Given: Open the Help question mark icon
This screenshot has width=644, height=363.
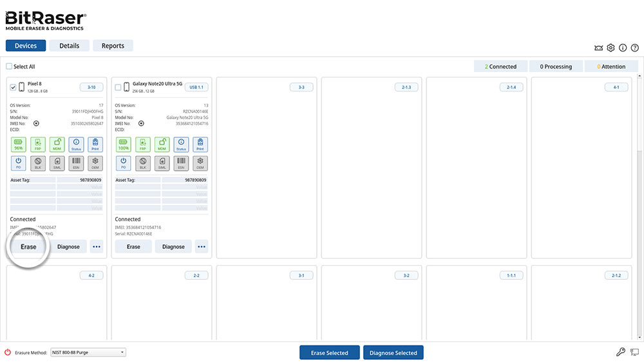Looking at the screenshot, I should point(634,48).
